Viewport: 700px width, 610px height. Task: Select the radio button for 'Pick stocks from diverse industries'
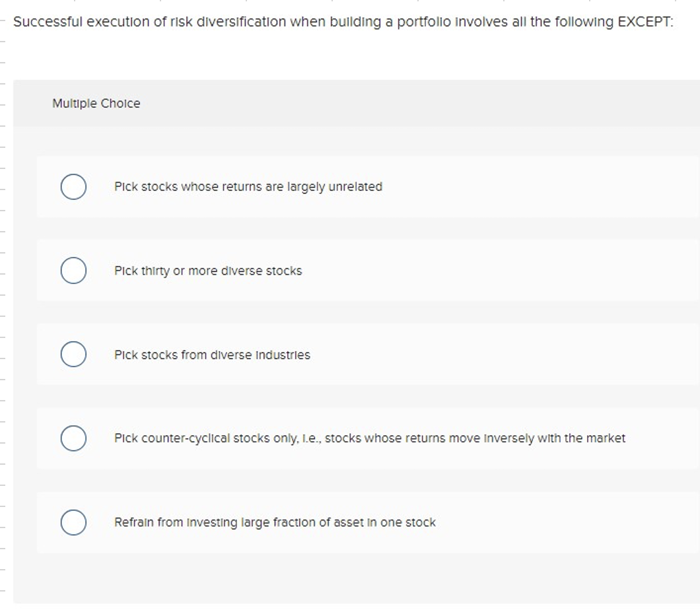point(73,354)
